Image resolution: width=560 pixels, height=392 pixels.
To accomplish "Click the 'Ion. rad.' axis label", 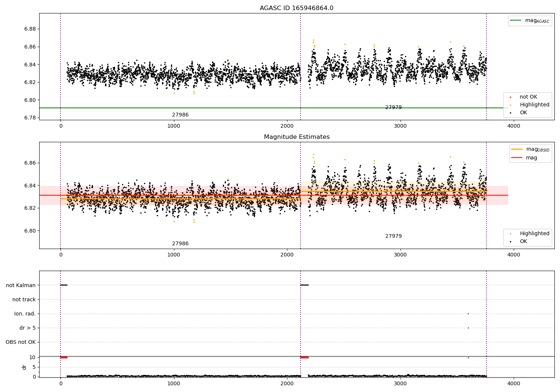I will (x=25, y=314).
